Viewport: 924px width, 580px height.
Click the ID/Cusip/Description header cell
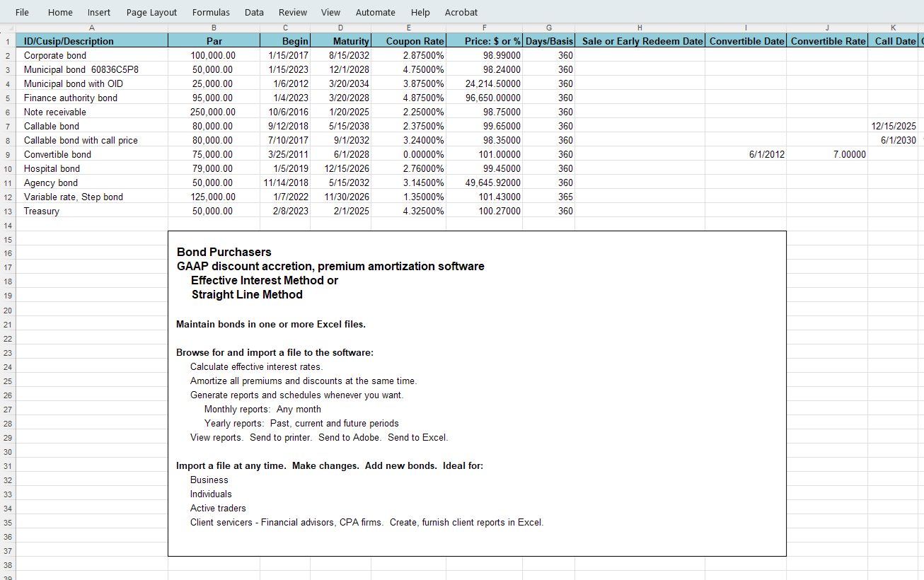[92, 41]
